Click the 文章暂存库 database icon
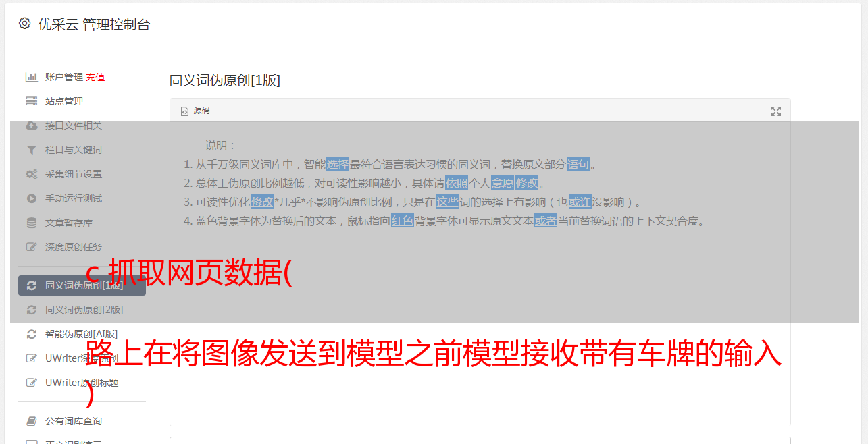868x444 pixels. tap(31, 223)
